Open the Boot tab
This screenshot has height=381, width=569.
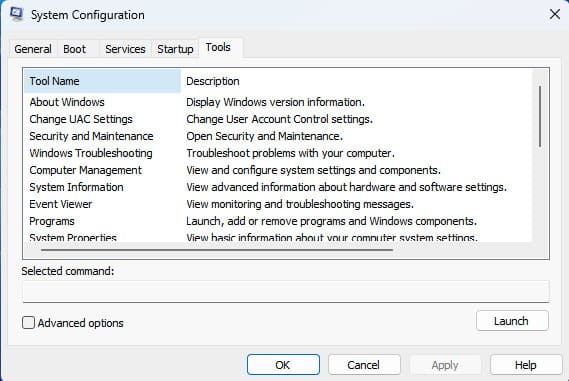tap(74, 49)
